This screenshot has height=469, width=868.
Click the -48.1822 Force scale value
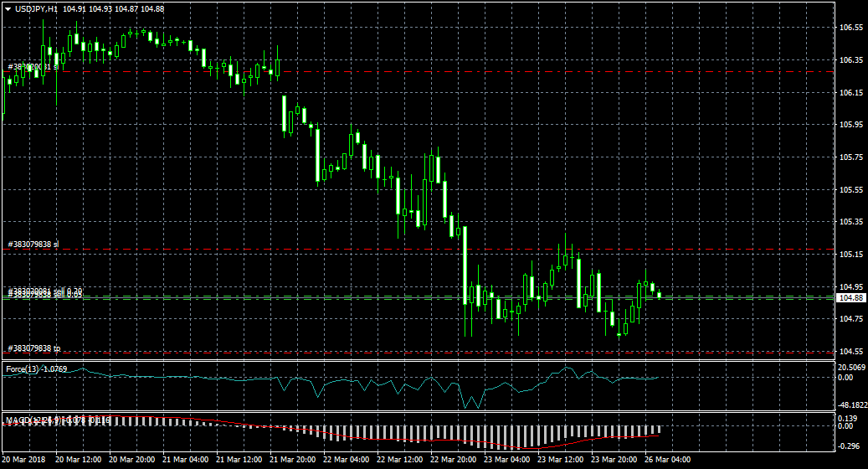click(x=851, y=405)
